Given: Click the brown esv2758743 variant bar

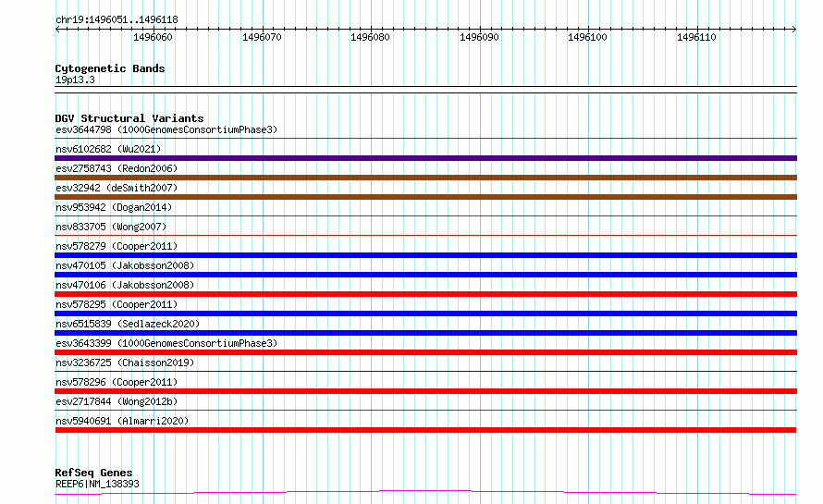Looking at the screenshot, I should click(x=425, y=178).
